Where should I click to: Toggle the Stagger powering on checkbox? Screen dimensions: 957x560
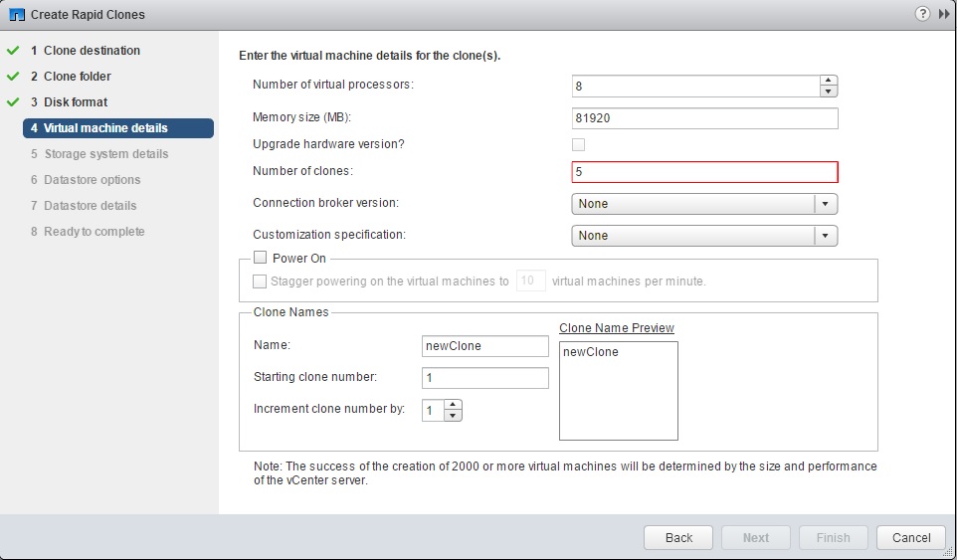[x=261, y=281]
